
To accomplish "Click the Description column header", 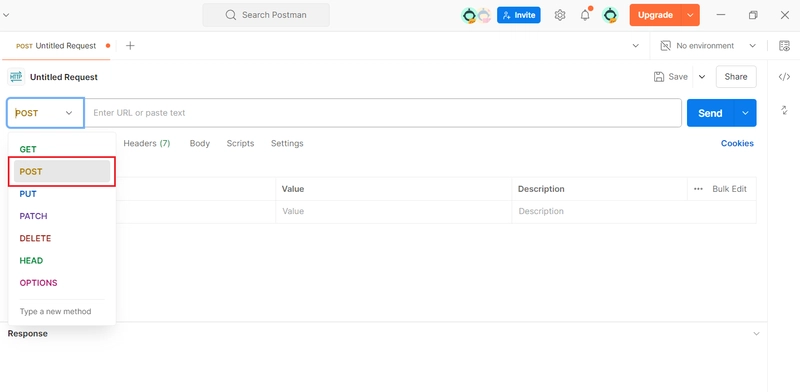I will pyautogui.click(x=541, y=189).
